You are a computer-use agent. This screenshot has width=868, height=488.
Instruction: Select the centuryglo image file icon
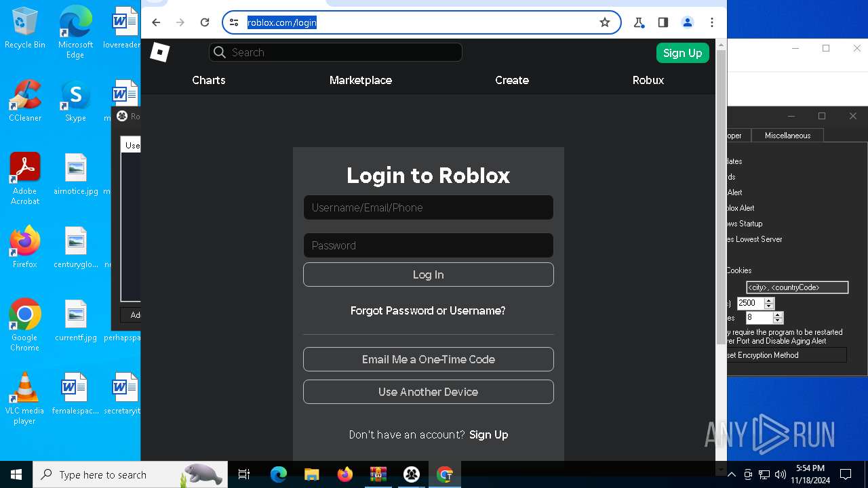pos(75,248)
